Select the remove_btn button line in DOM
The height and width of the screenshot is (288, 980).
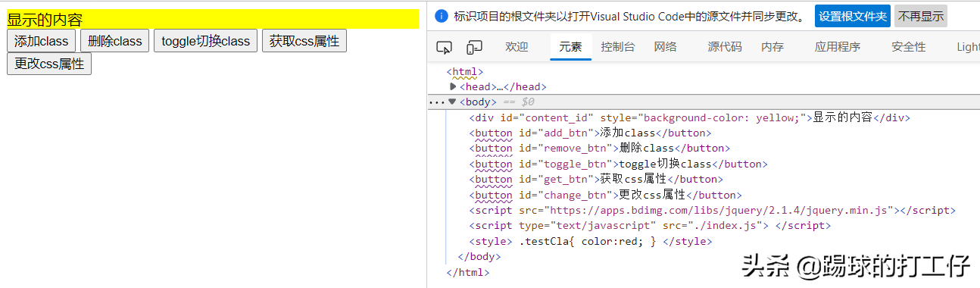coord(599,148)
